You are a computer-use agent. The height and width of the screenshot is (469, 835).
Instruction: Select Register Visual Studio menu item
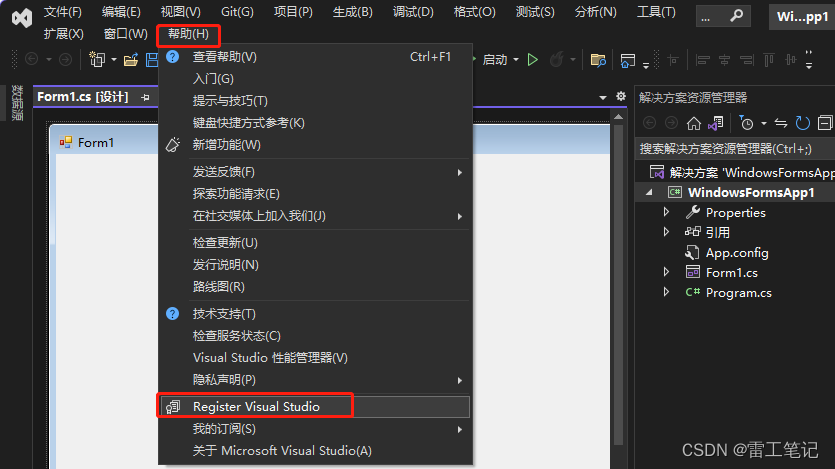(315, 407)
